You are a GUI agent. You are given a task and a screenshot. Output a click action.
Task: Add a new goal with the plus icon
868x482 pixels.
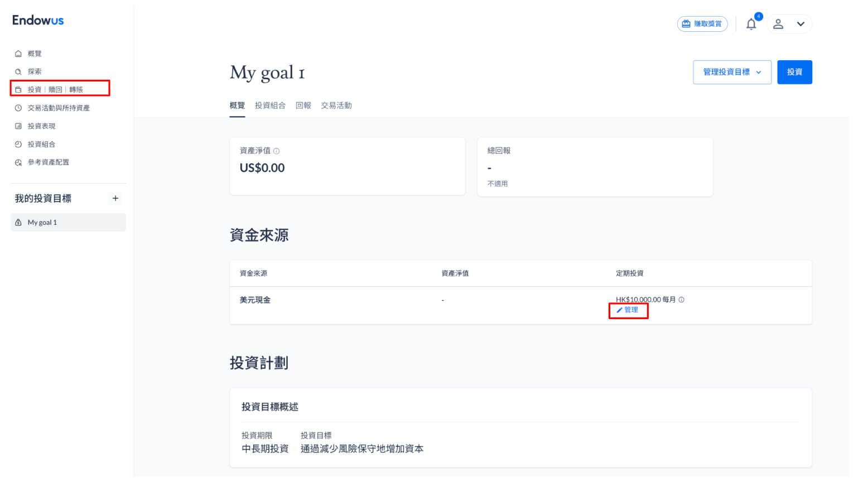(115, 198)
